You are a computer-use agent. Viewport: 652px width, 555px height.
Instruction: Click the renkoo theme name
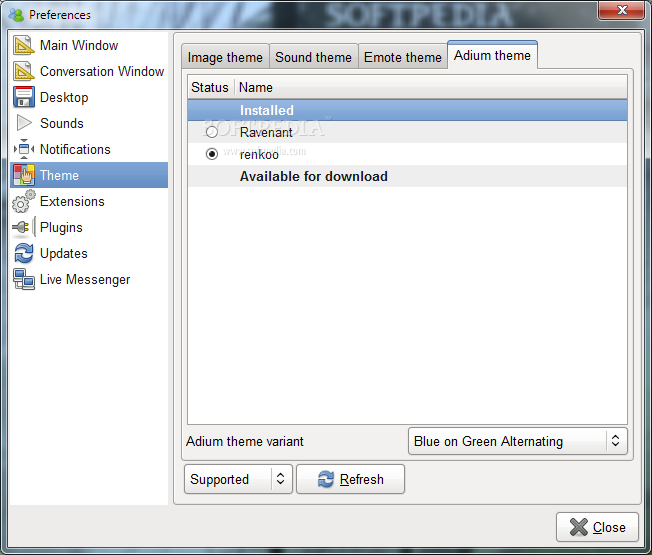[x=259, y=154]
